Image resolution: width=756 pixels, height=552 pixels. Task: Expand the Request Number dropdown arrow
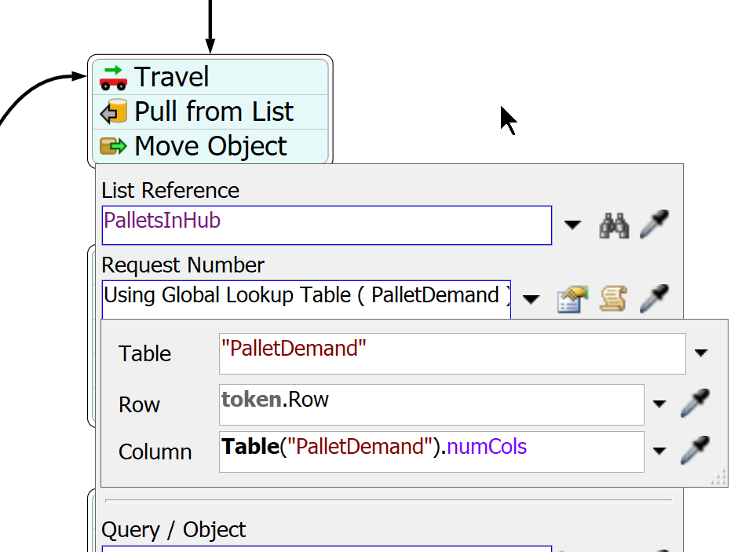531,299
